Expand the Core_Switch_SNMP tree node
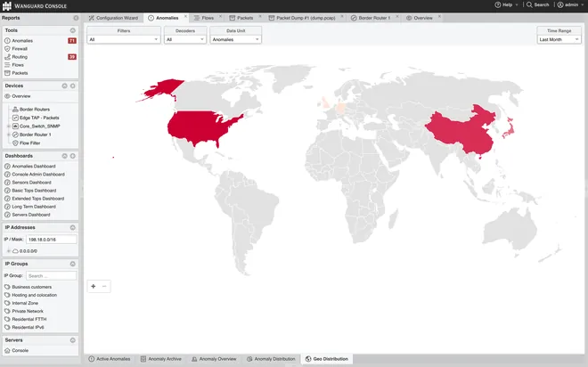 pyautogui.click(x=9, y=126)
